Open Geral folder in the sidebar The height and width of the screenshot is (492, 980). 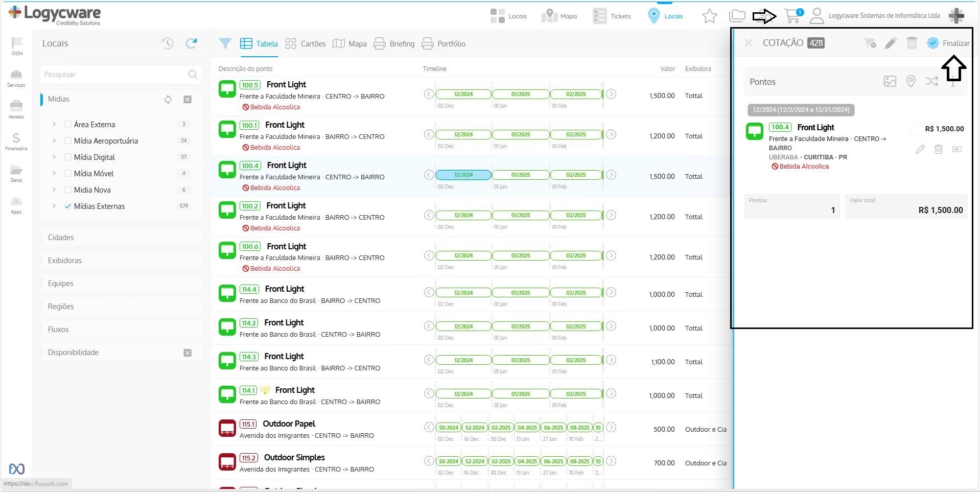point(16,173)
